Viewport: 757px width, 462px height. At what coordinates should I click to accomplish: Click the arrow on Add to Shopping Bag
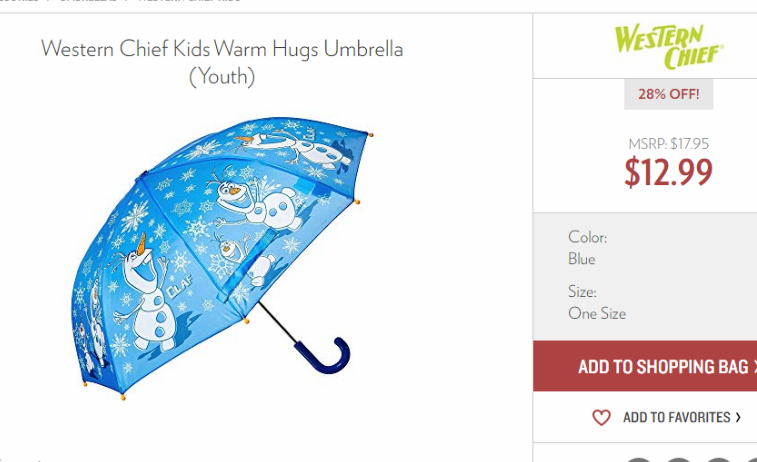tap(754, 367)
